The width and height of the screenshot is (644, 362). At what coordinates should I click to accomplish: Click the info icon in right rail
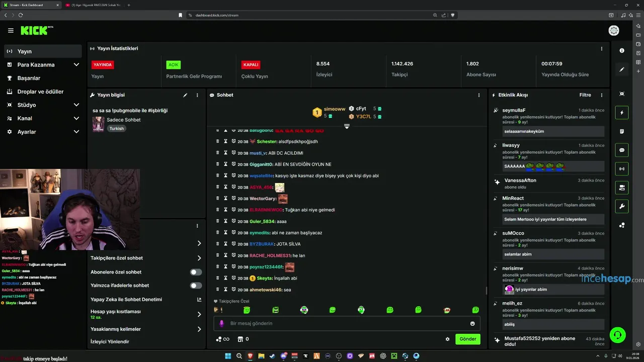click(x=622, y=51)
